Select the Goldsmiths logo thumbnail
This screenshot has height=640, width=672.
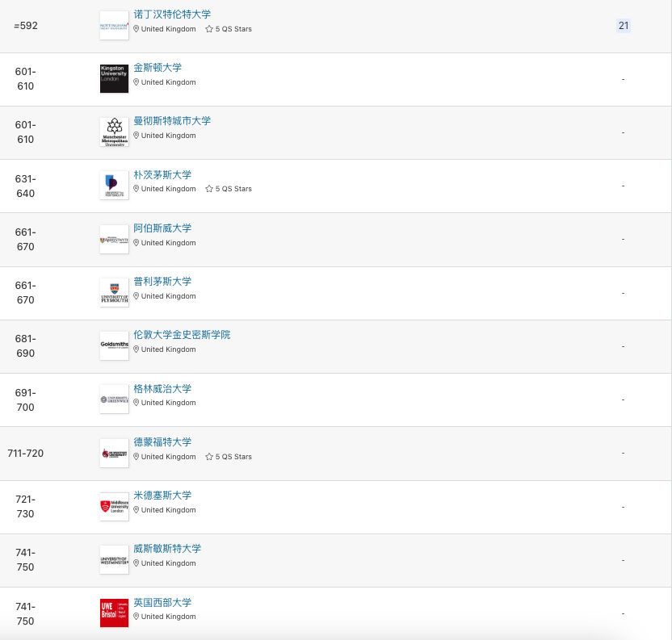(114, 345)
